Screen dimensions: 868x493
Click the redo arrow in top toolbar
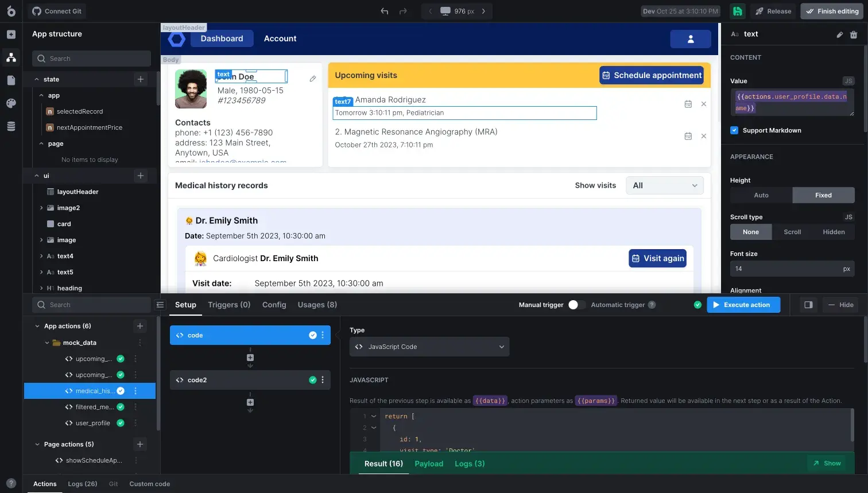[403, 11]
